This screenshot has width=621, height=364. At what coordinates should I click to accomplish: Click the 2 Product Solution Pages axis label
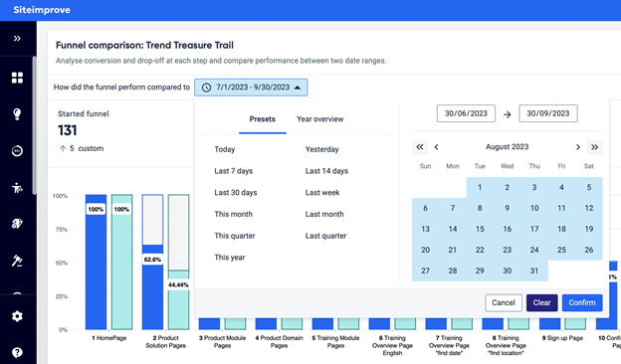pos(165,342)
